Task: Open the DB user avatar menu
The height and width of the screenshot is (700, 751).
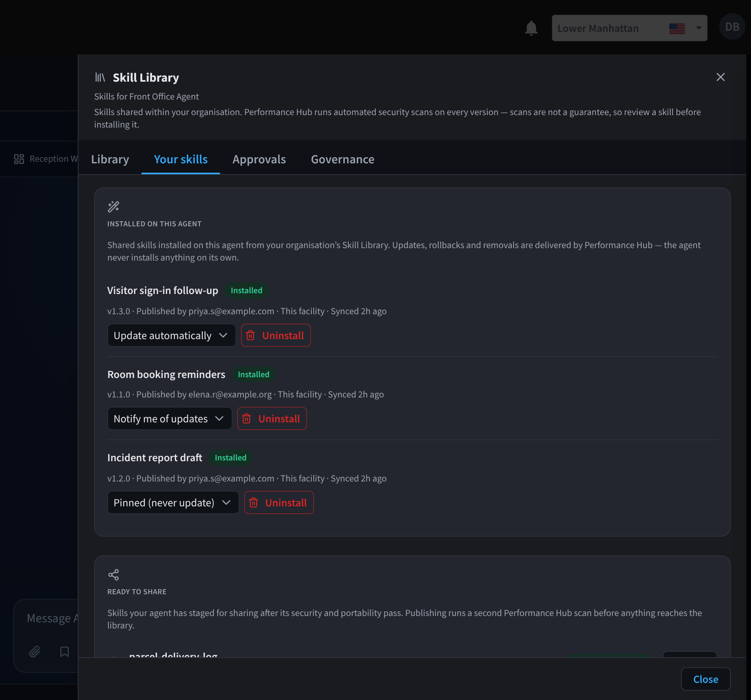Action: click(732, 27)
